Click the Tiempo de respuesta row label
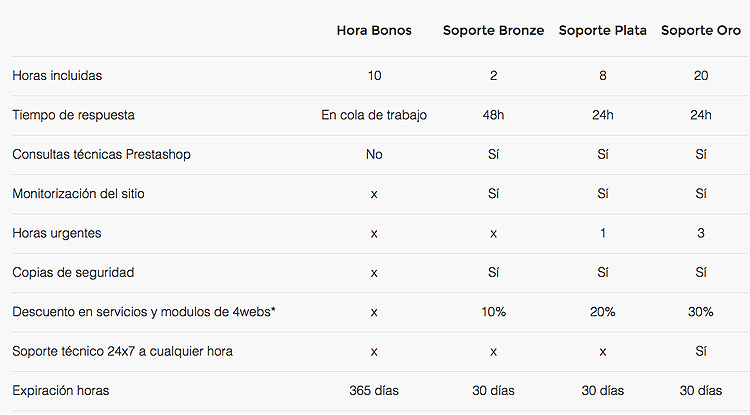 [73, 115]
